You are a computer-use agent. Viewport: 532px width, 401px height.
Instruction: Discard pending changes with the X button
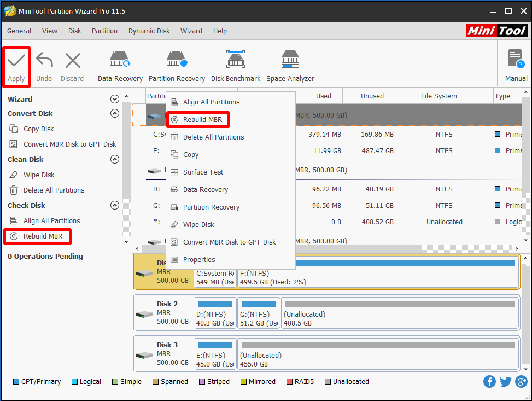[72, 67]
